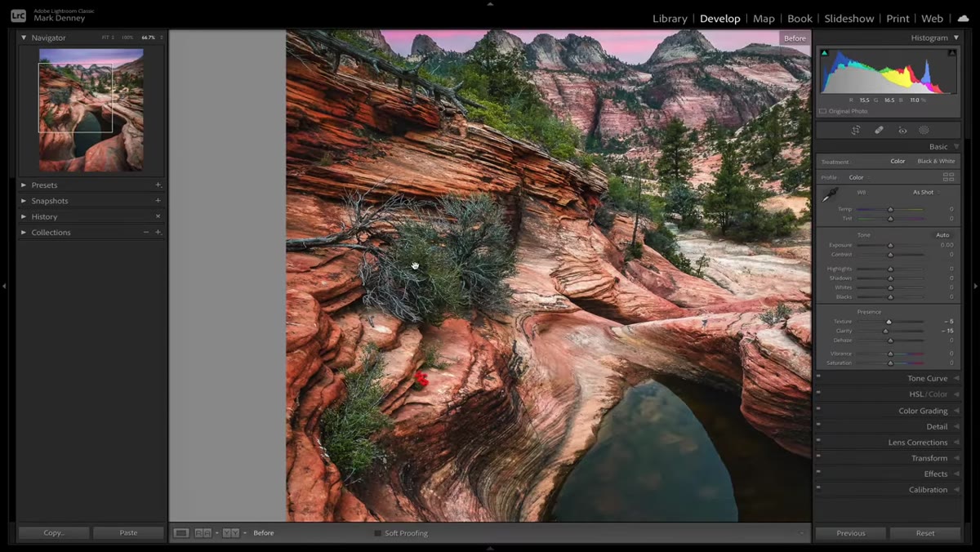Toggle the Lens Corrections panel switch
Viewport: 980px width, 552px height.
coord(818,442)
